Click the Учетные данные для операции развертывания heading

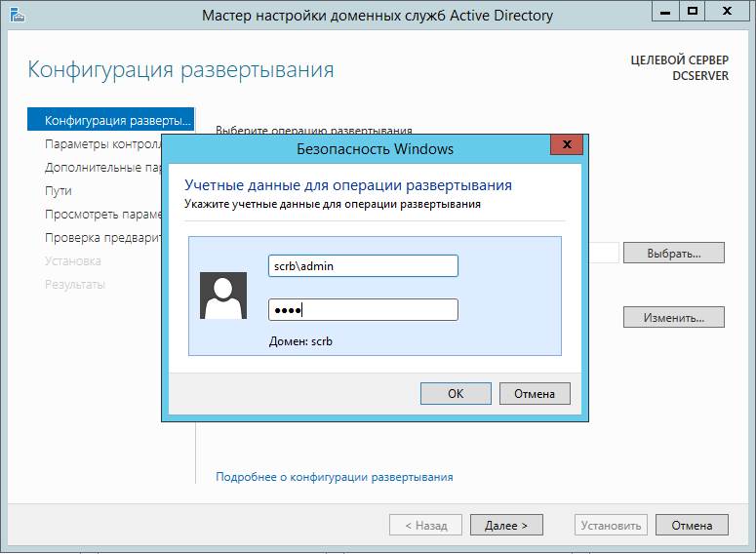pos(348,185)
